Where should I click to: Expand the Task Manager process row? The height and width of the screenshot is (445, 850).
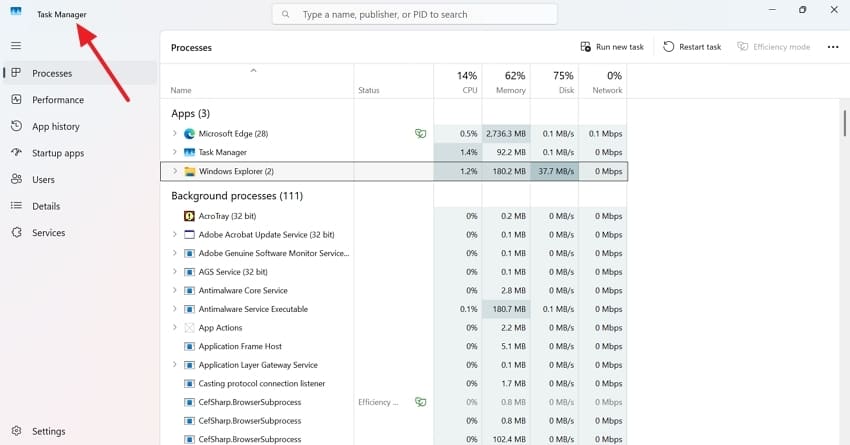[x=175, y=152]
